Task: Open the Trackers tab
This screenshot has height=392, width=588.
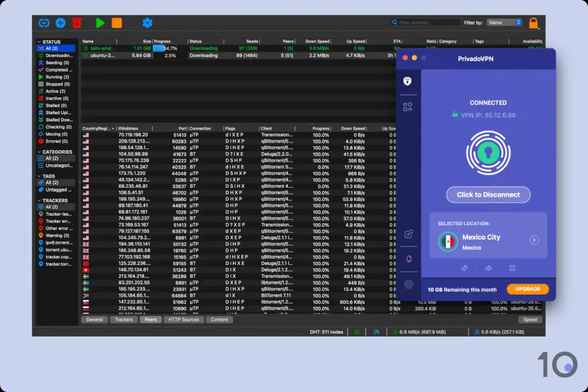Action: (123, 319)
